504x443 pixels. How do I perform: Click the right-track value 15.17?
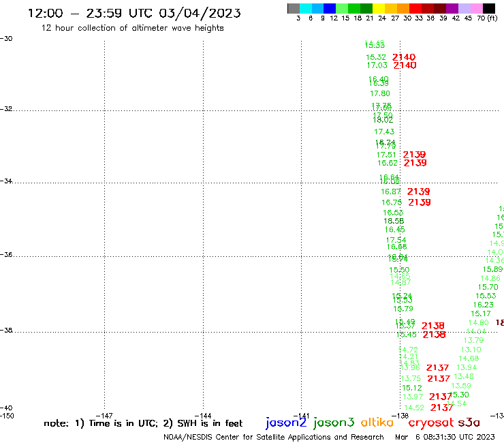pos(481,314)
